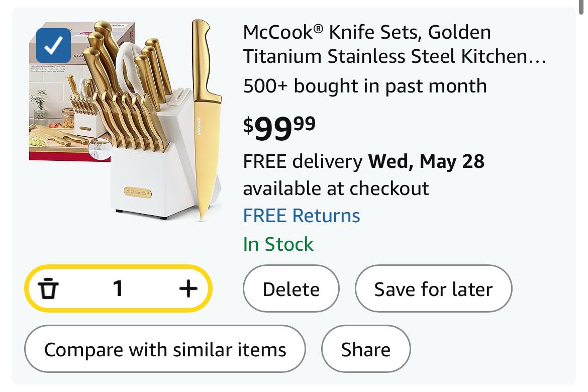588x392 pixels.
Task: Click the "available at checkout" text
Action: [x=336, y=188]
